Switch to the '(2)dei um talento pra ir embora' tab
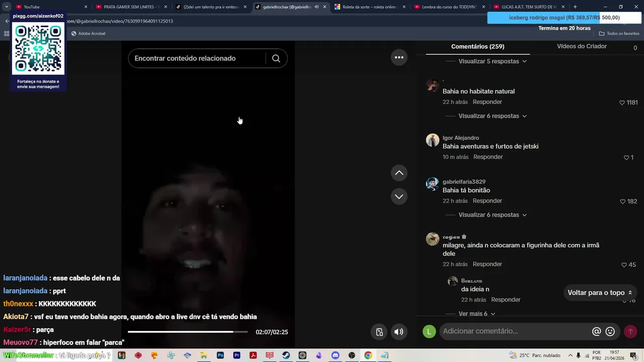 click(x=210, y=7)
